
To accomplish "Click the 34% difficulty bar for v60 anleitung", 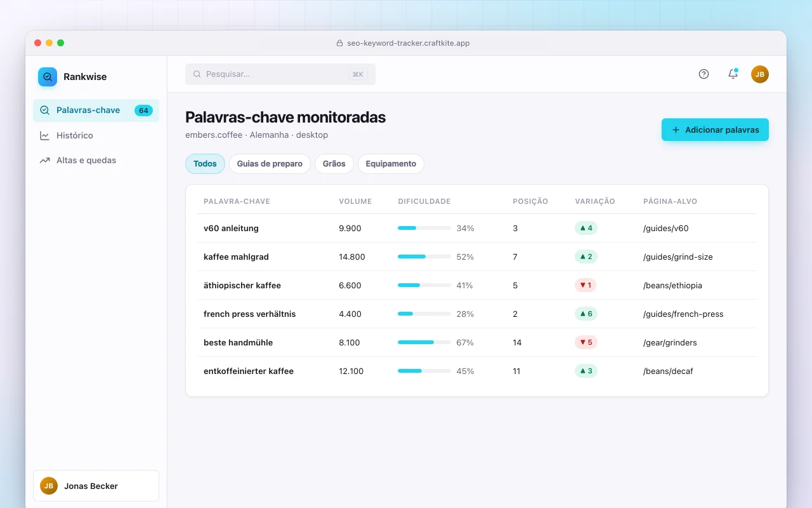I will 424,228.
